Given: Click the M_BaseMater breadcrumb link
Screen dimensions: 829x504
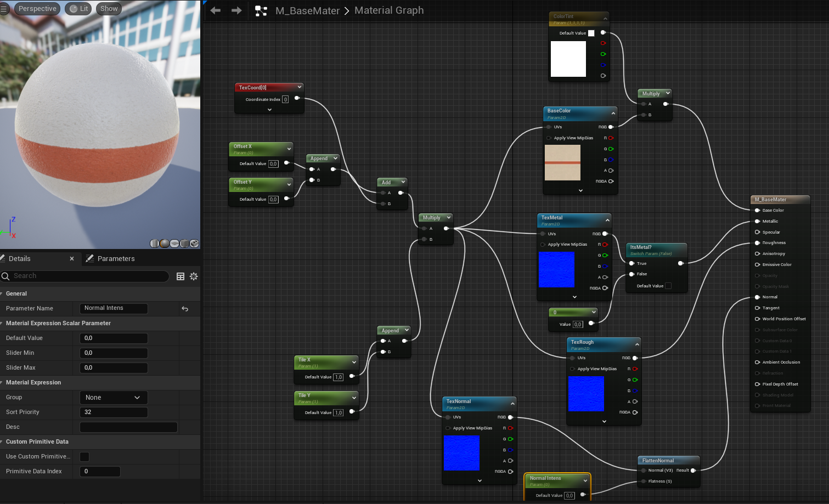Looking at the screenshot, I should point(307,10).
